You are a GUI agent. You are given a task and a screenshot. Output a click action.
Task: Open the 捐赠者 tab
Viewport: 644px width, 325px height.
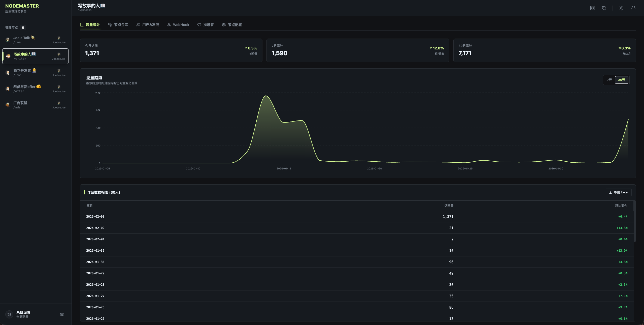206,25
